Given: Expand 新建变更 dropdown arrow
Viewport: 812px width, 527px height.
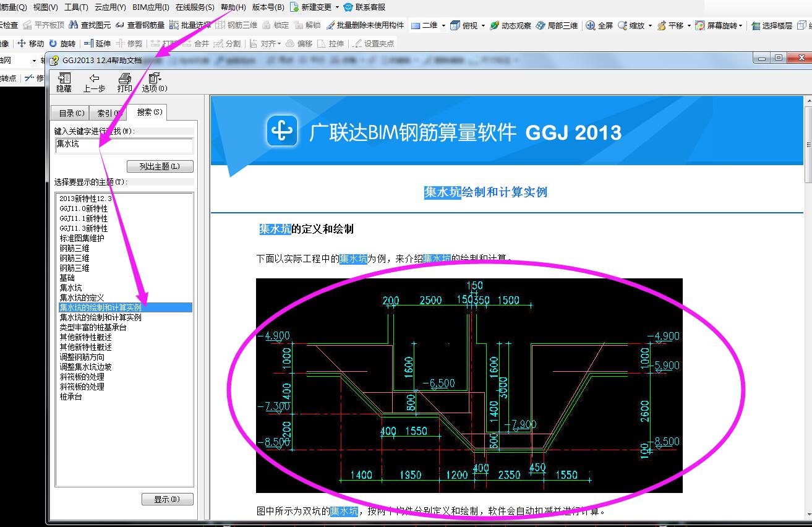Looking at the screenshot, I should tap(337, 7).
